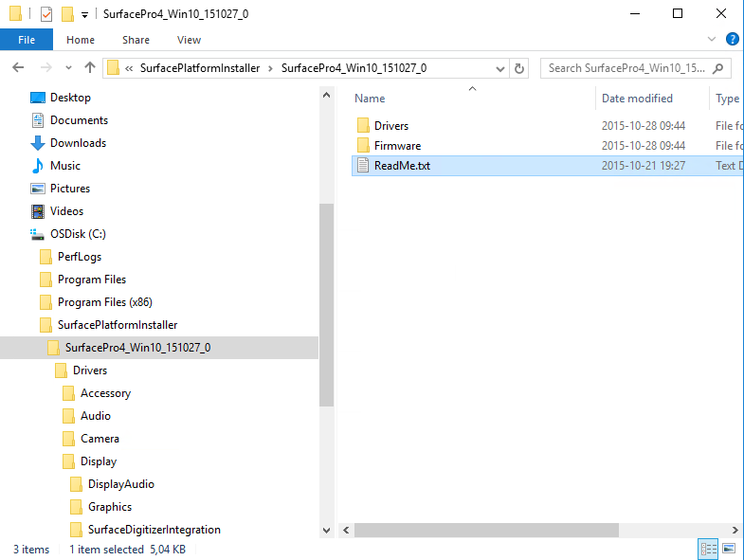Open the File ribbon tab
744x560 pixels.
(27, 40)
